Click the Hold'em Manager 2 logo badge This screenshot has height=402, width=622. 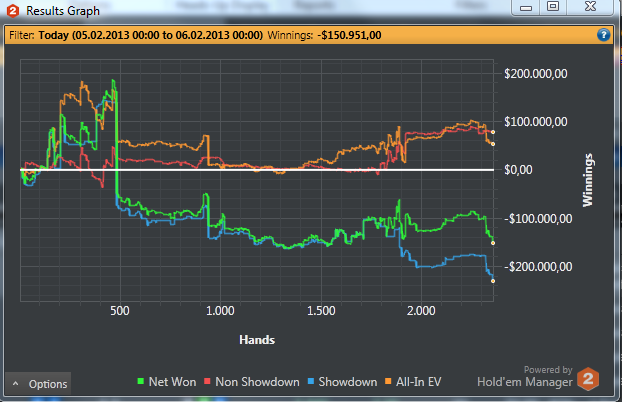(x=588, y=379)
